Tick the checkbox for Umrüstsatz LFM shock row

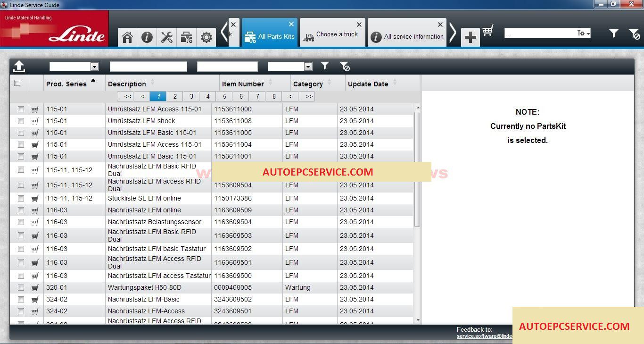[x=21, y=121]
